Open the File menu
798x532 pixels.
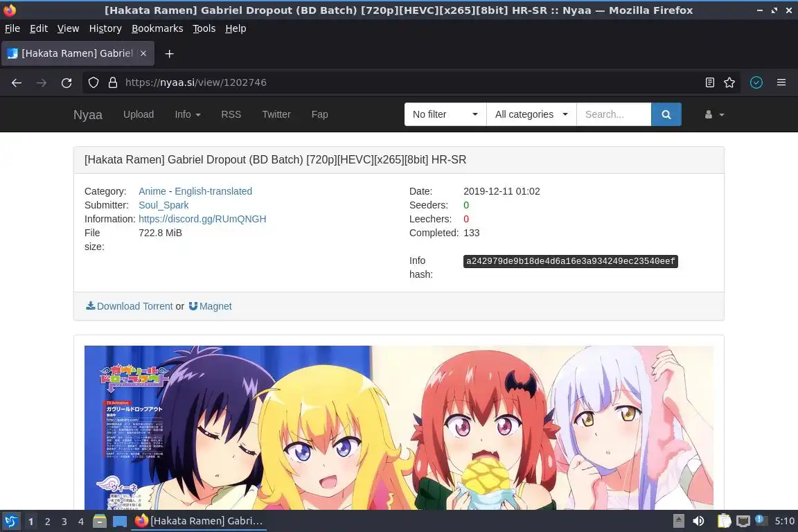[12, 28]
